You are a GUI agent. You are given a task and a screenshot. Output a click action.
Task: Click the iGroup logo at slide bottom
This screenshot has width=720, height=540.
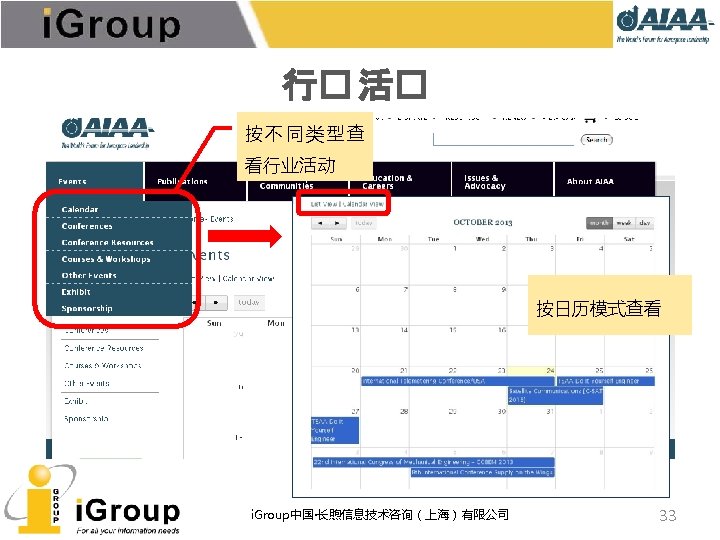coord(93,501)
